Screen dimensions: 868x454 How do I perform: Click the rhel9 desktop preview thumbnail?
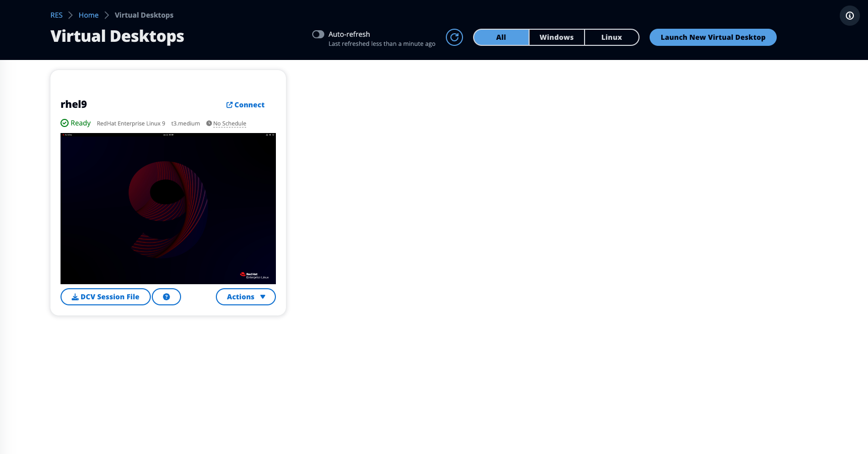click(x=168, y=209)
